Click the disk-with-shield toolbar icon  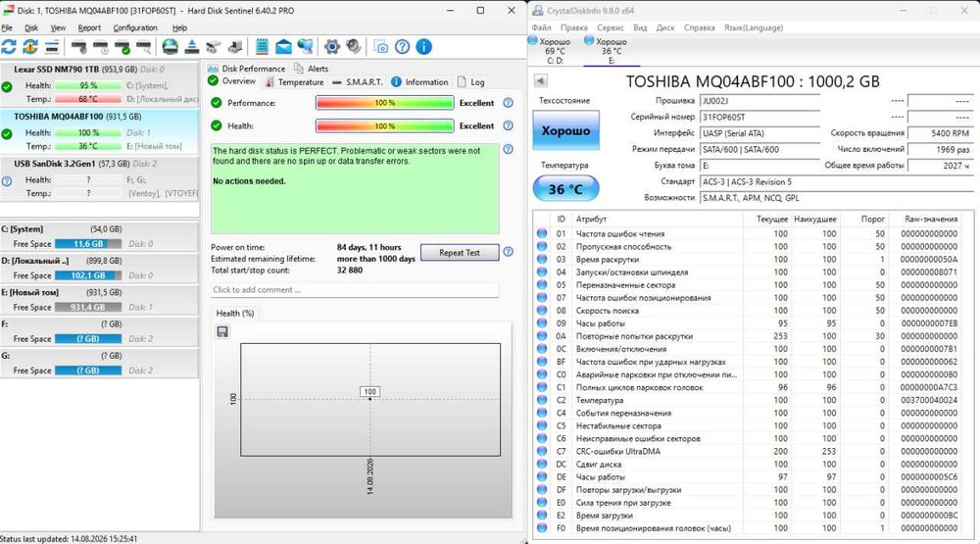click(79, 46)
